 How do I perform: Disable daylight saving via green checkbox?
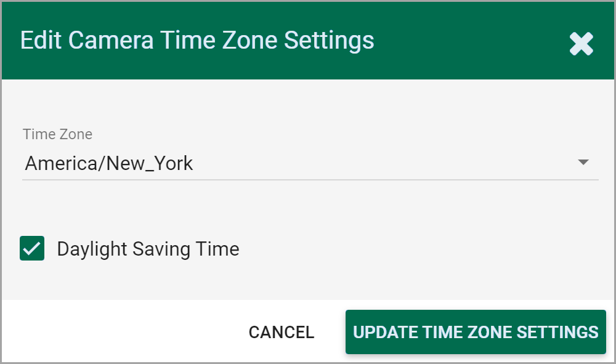coord(32,248)
